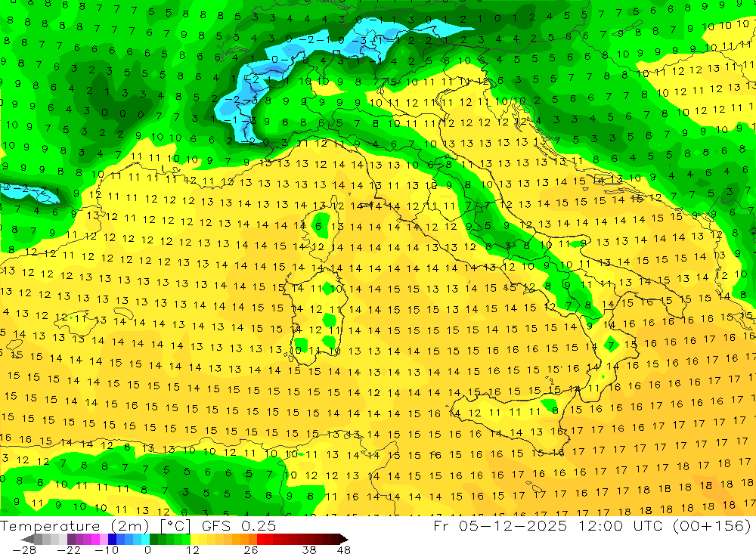Click the dark blue legend color segment
Screen dimensions: 756x554
[113, 539]
